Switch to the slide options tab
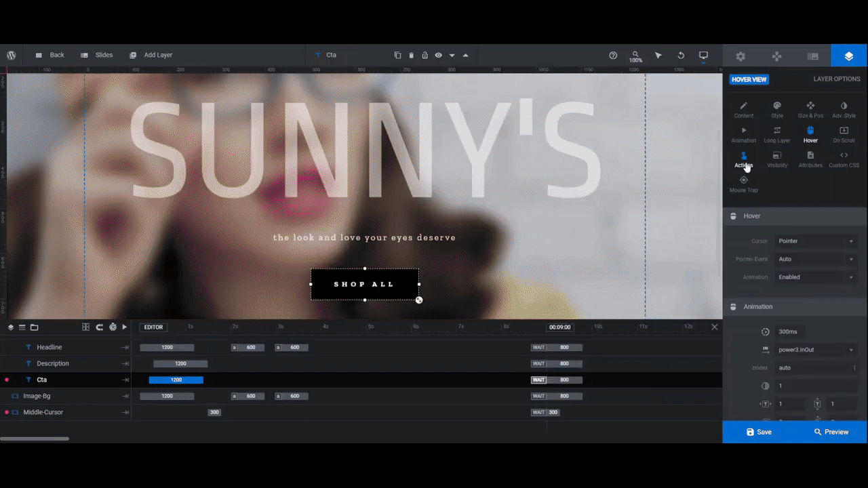 [x=813, y=56]
